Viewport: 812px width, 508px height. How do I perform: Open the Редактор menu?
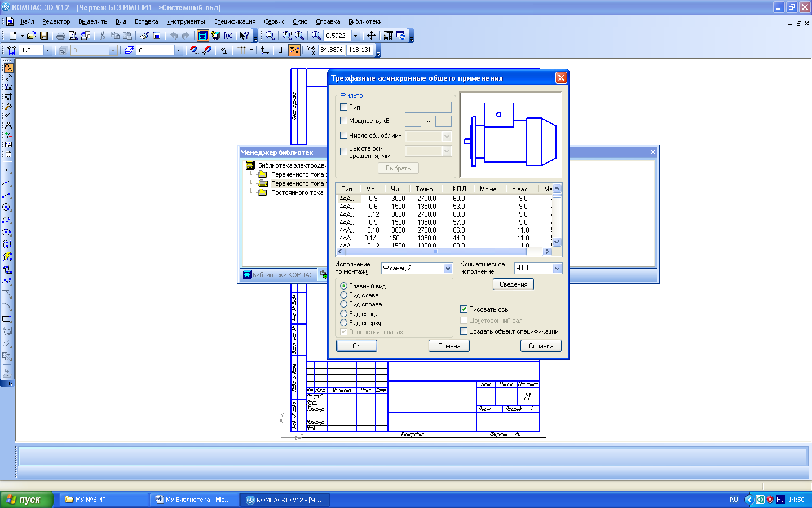point(56,21)
